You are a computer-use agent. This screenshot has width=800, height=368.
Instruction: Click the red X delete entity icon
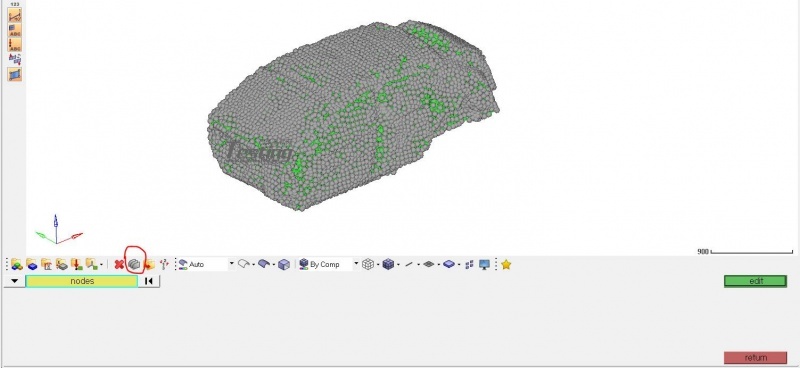point(119,264)
